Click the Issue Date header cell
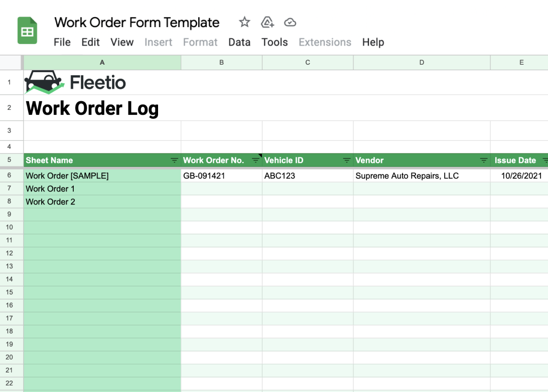548x392 pixels. [519, 160]
